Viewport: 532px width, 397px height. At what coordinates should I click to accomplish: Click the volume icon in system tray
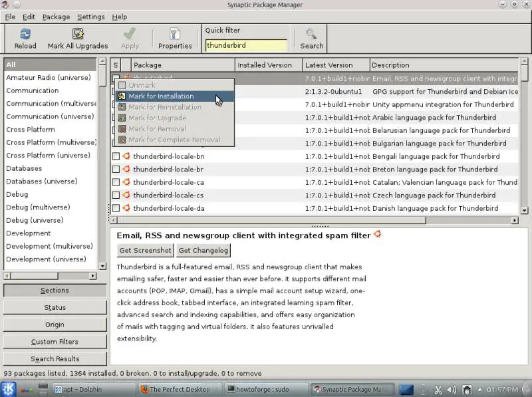[x=452, y=389]
